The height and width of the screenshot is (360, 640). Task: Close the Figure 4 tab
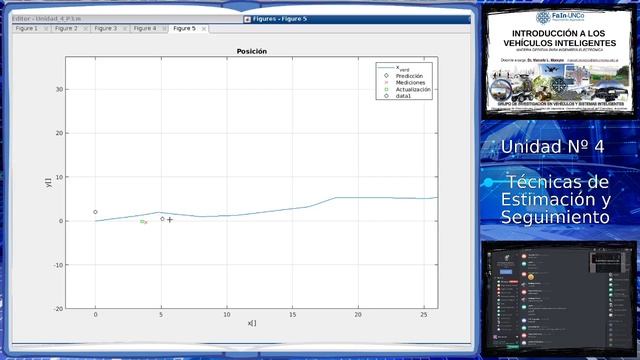click(164, 29)
